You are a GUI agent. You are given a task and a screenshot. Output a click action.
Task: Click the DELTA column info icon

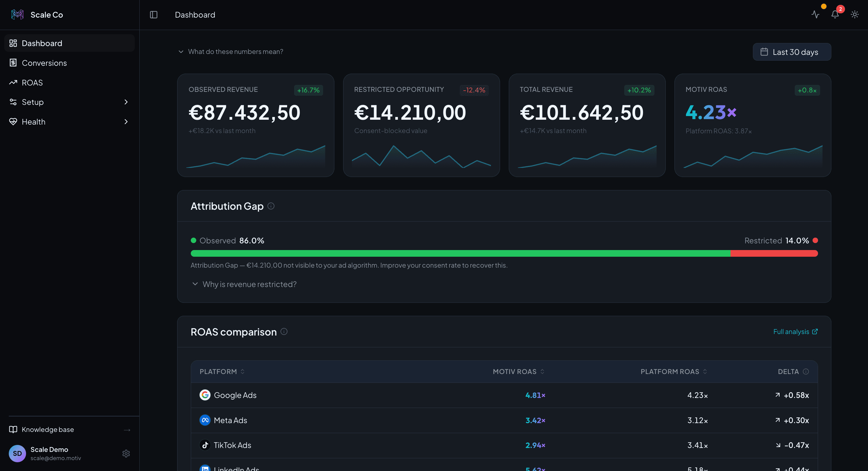(806, 372)
